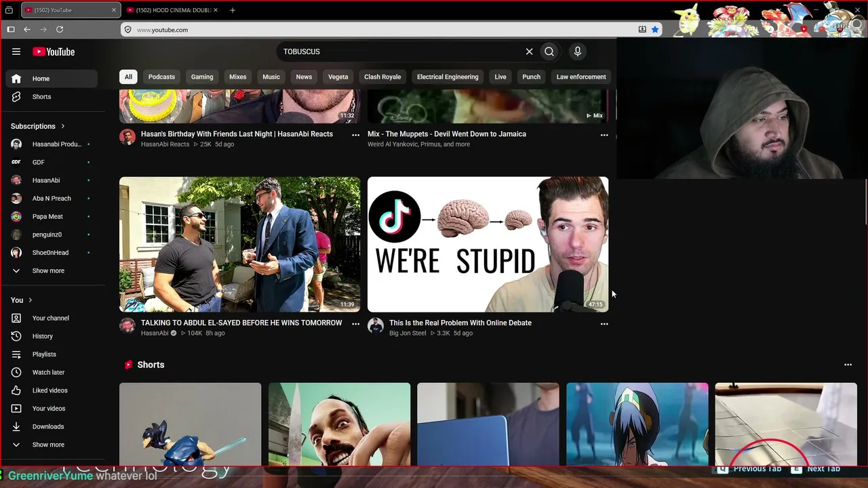Clear the TOBUSCUS search text
Viewport: 868px width, 488px height.
[x=530, y=52]
